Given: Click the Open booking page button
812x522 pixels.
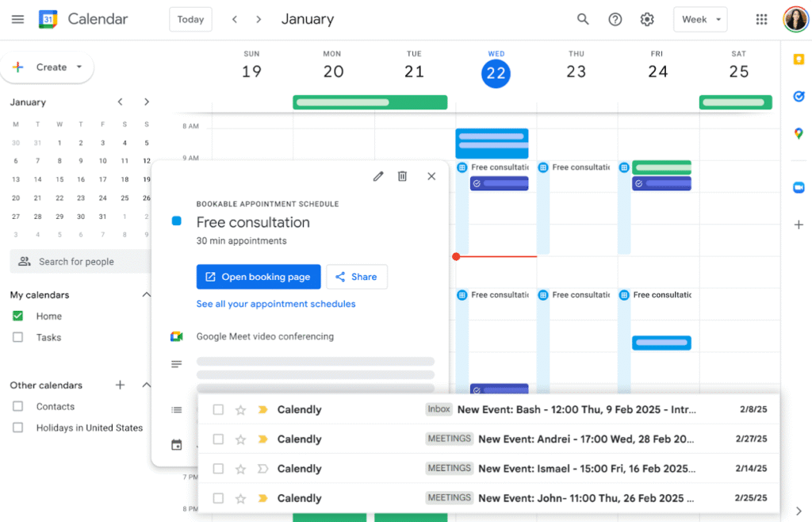Looking at the screenshot, I should (x=259, y=277).
